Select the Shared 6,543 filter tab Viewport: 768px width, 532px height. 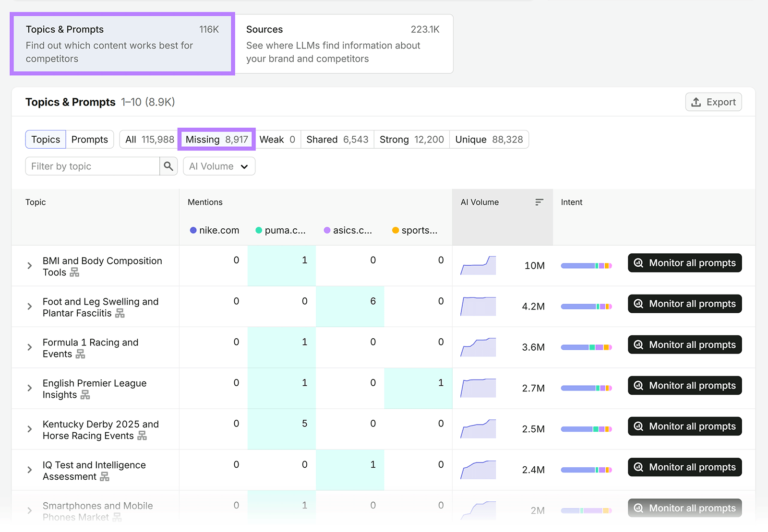click(337, 139)
